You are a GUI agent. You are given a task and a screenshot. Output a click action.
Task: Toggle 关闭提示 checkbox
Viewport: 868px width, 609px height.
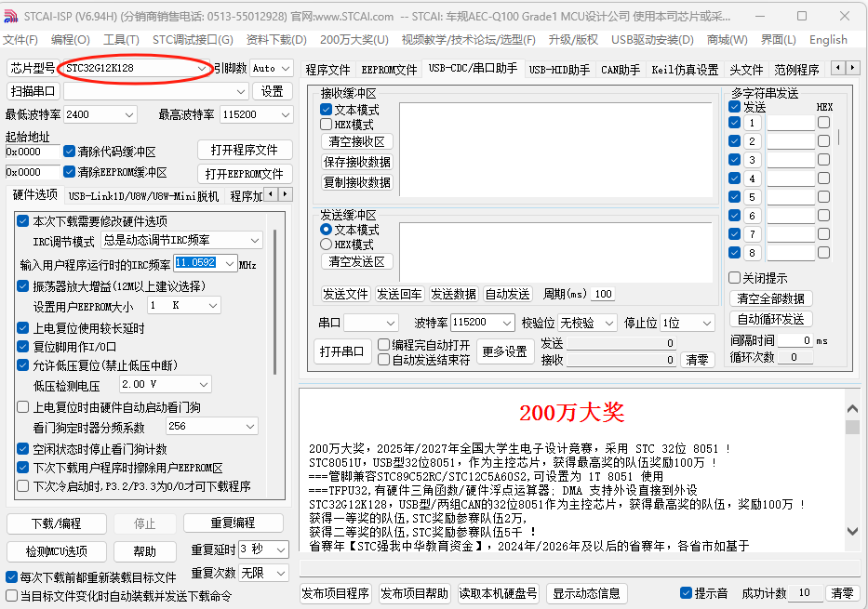(x=735, y=278)
